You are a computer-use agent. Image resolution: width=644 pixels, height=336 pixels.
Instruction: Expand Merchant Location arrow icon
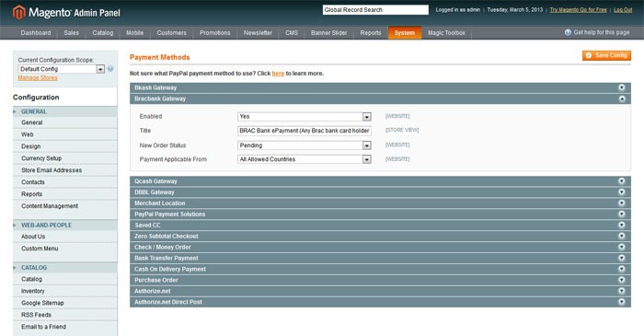click(x=621, y=203)
